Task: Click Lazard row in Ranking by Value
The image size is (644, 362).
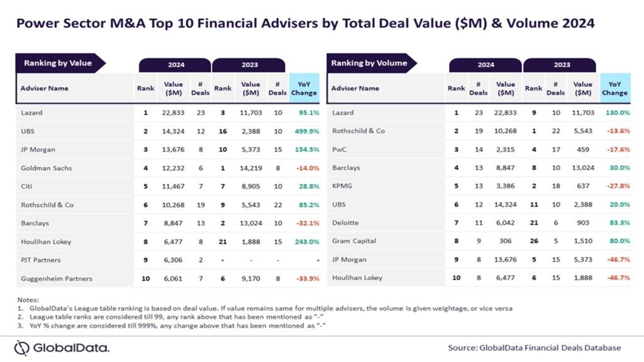Action: (167, 112)
